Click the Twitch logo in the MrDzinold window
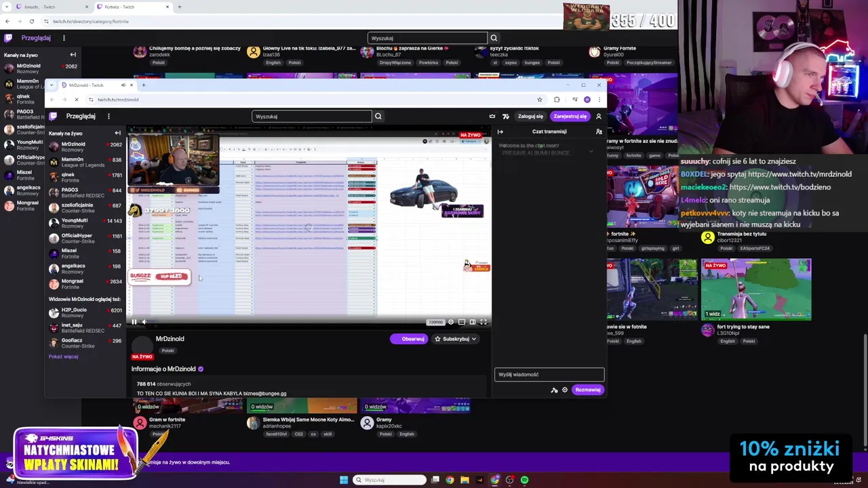Screen dimensions: 868x488 coord(53,116)
